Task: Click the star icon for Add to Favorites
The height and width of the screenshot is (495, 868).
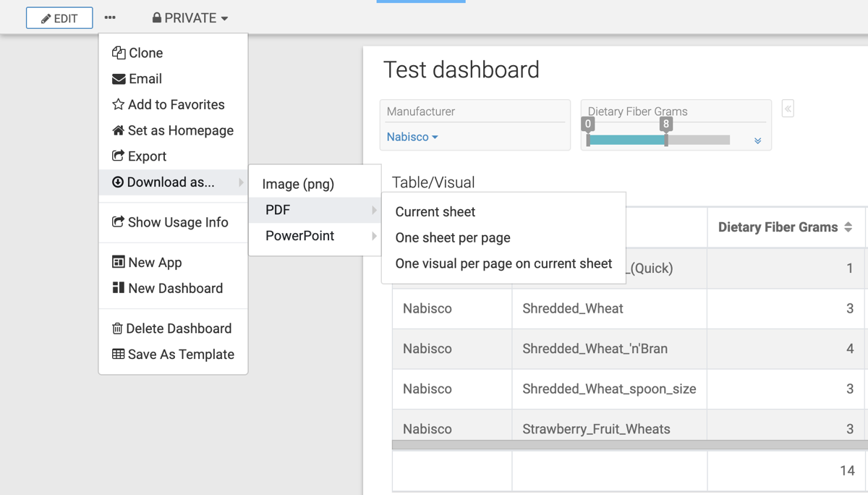Action: click(x=118, y=105)
